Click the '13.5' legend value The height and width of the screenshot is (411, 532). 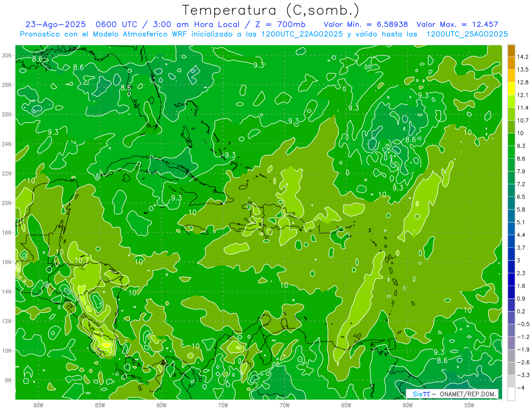[x=523, y=70]
